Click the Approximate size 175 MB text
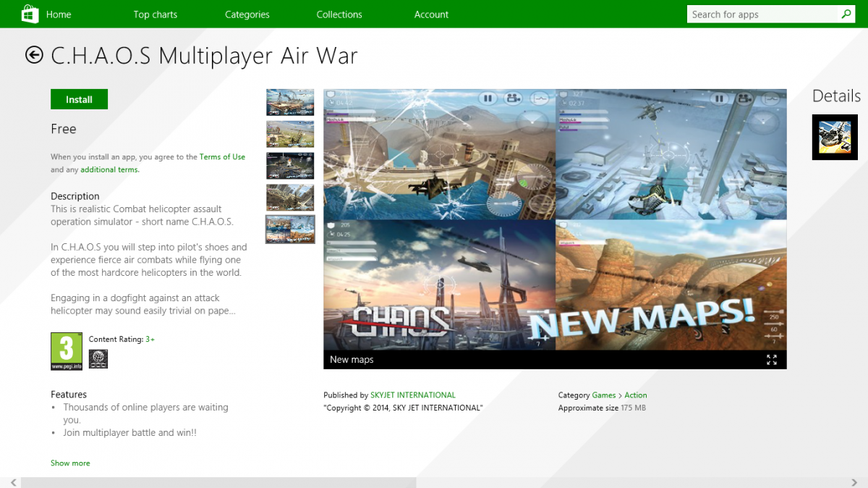The image size is (868, 488). (x=602, y=408)
